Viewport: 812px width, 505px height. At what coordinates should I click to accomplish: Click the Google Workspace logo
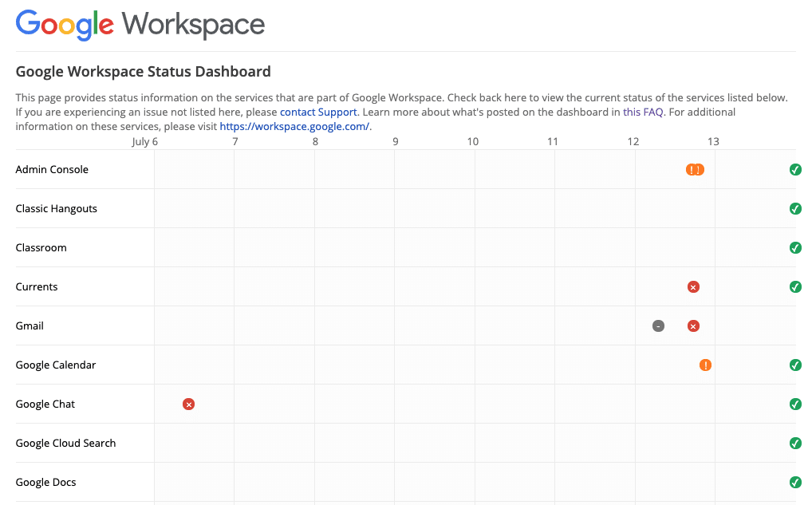click(140, 25)
